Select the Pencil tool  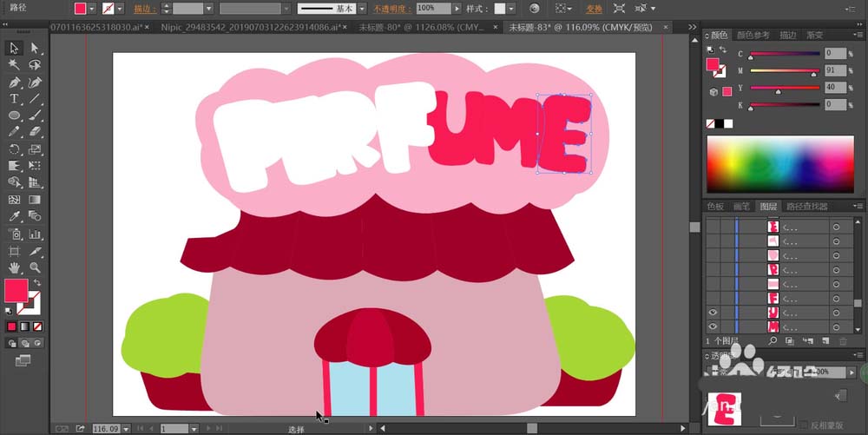[x=14, y=132]
